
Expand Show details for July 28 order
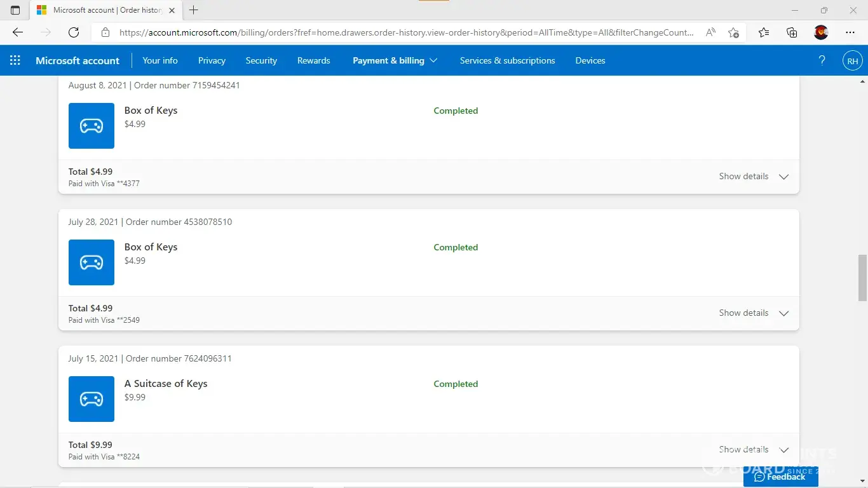coord(754,313)
